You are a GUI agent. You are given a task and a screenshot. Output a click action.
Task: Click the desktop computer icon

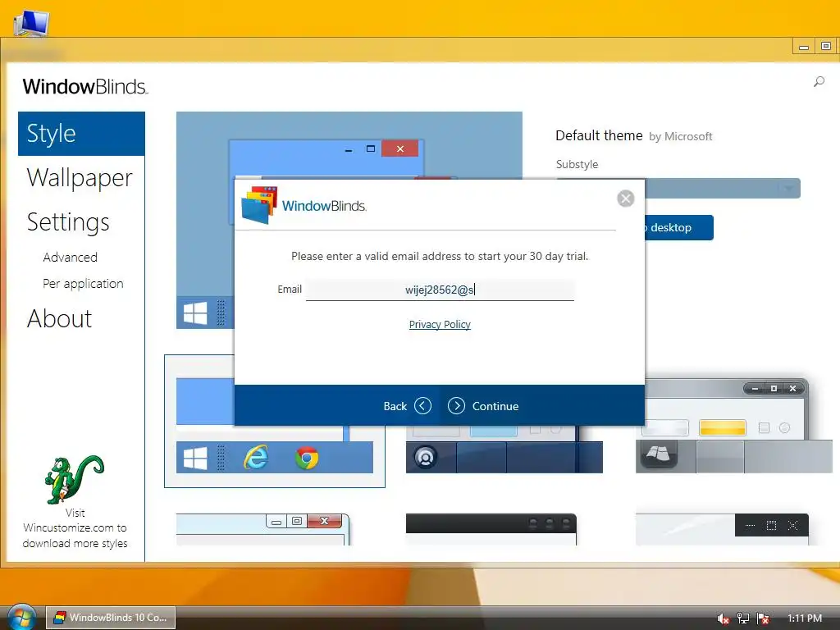31,23
